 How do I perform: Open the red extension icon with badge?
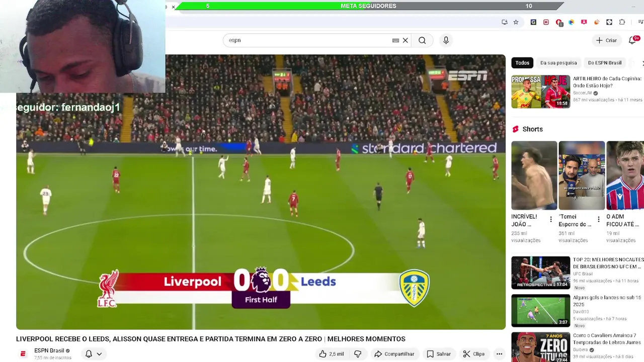pos(559,22)
